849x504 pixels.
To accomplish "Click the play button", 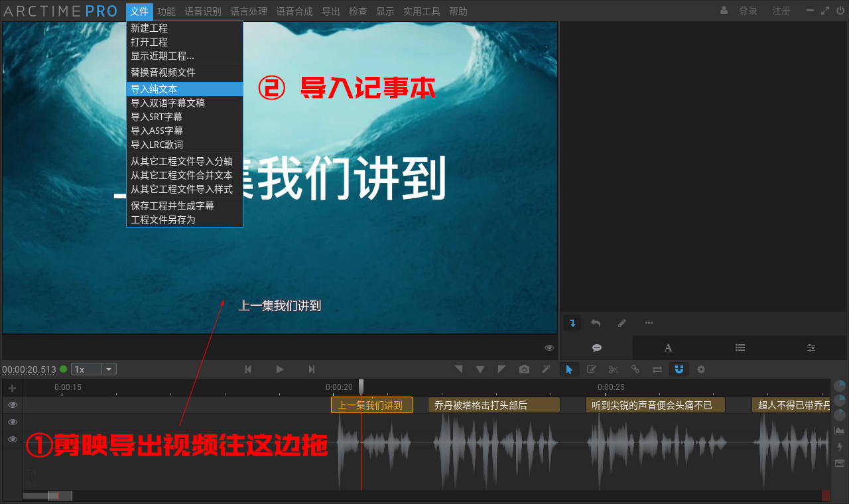I will 279,369.
